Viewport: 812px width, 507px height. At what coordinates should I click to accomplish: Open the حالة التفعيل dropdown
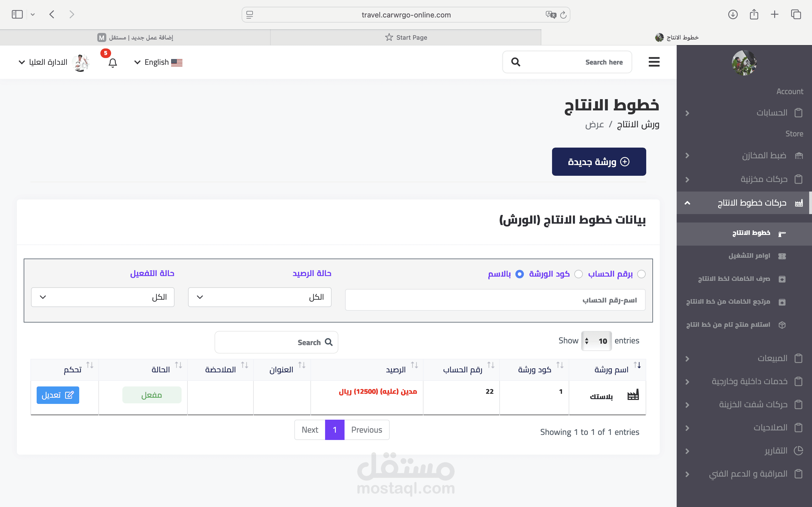tap(103, 297)
